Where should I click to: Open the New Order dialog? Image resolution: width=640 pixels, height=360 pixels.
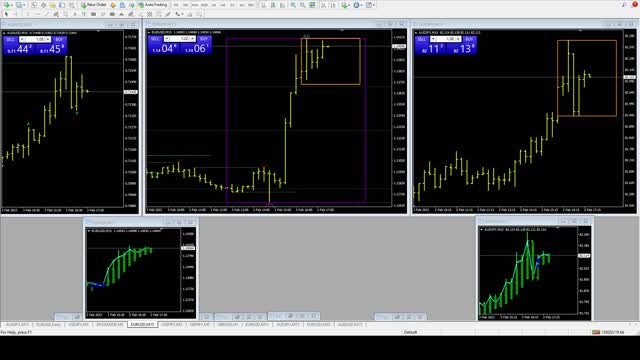tap(94, 5)
